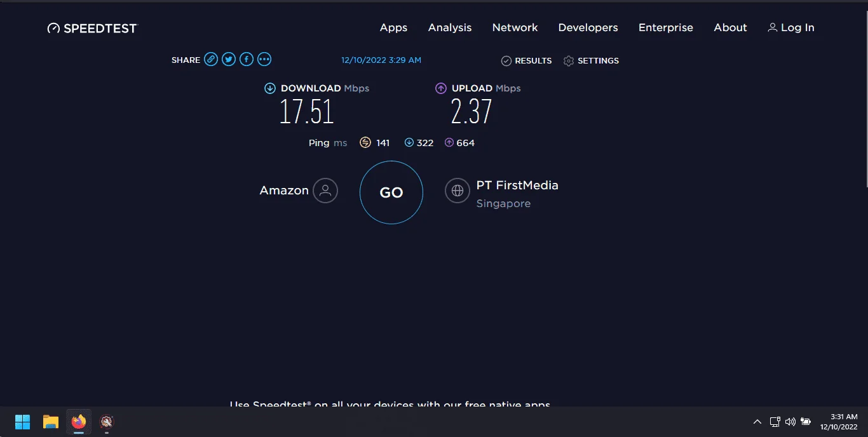868x437 pixels.
Task: Click the globe server icon
Action: tap(457, 190)
